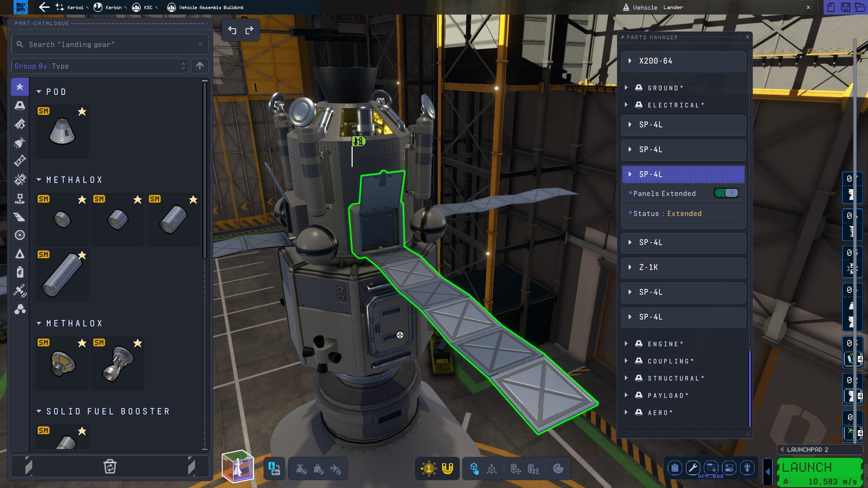Expand the ENGINE group in Parts Manager
Image resolution: width=868 pixels, height=488 pixels.
coord(626,344)
